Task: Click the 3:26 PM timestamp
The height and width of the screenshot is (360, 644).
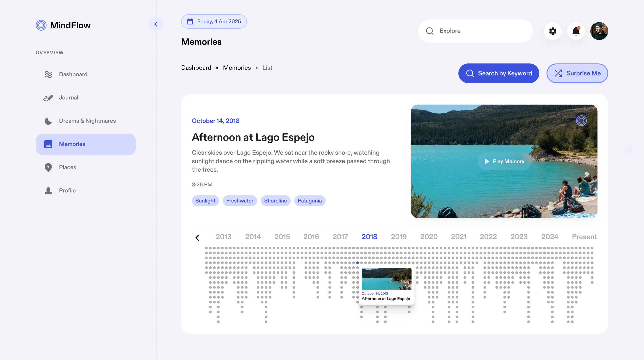Action: pos(202,185)
